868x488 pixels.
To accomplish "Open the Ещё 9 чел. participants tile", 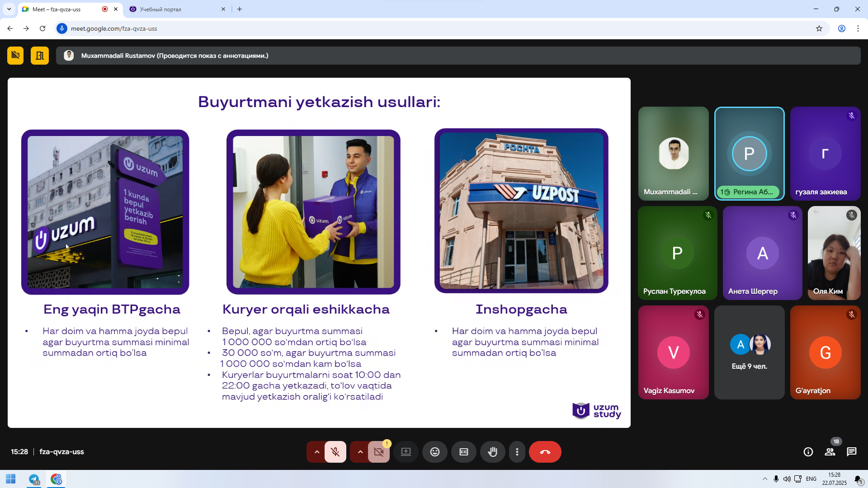I will pyautogui.click(x=749, y=352).
